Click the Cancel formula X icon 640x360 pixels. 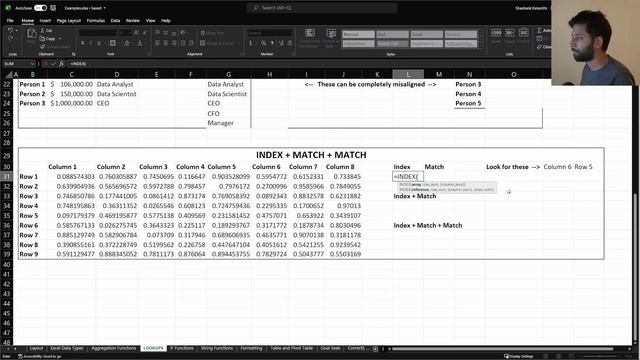45,64
